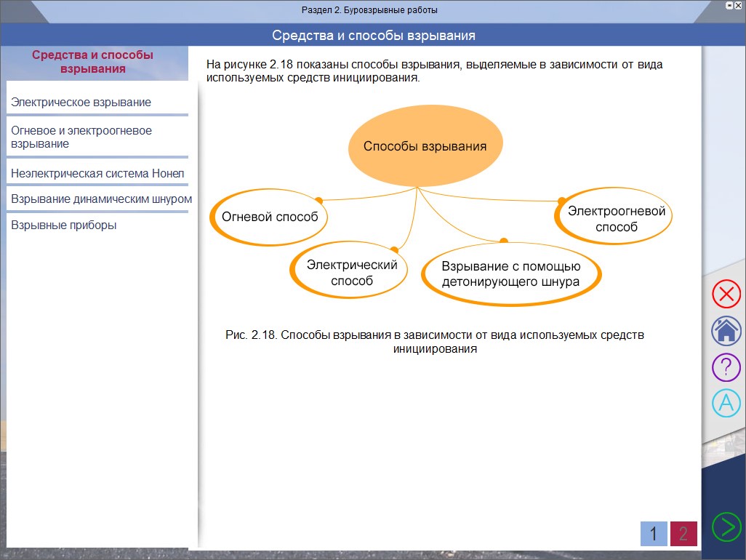The height and width of the screenshot is (560, 746).
Task: Click the red X exit icon
Action: coord(725,295)
